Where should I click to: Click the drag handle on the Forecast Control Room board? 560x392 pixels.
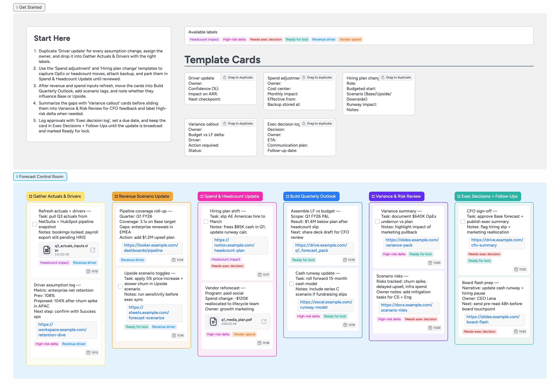pyautogui.click(x=17, y=176)
